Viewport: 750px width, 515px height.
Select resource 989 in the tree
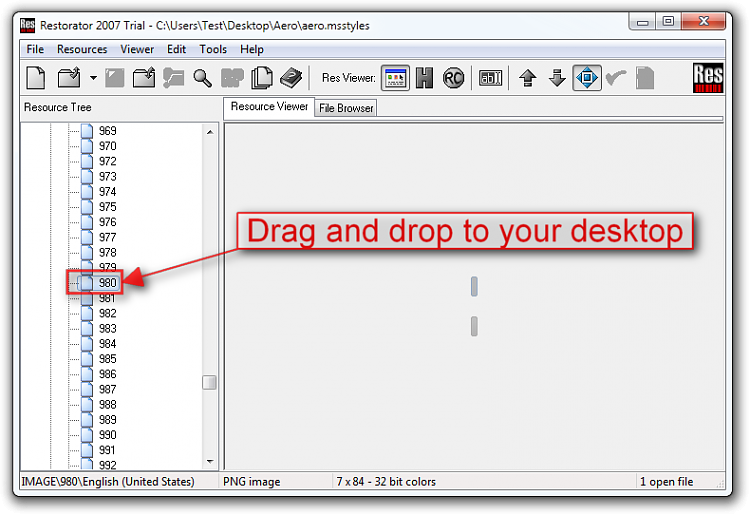(x=108, y=420)
